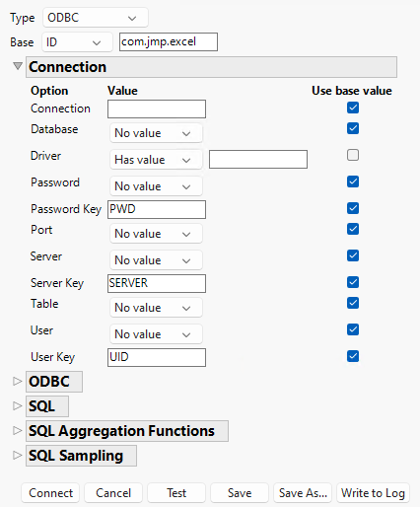Viewport: 420px width, 507px height.
Task: Click the Driver value text field
Action: (258, 160)
